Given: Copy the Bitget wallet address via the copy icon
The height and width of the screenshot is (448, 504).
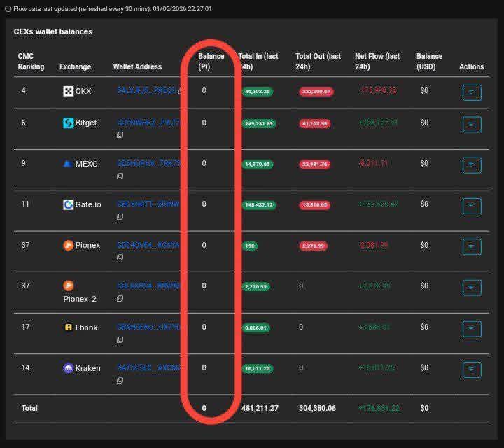Looking at the screenshot, I should click(x=120, y=134).
